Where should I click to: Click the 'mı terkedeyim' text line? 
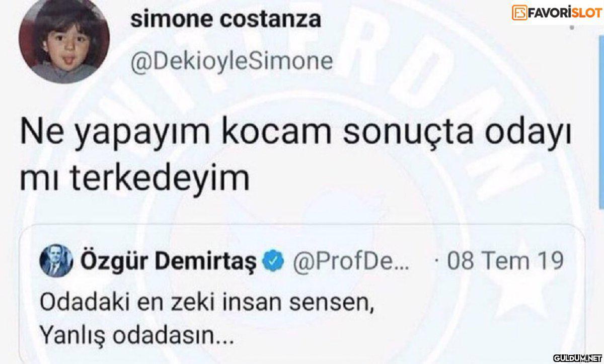(x=134, y=179)
